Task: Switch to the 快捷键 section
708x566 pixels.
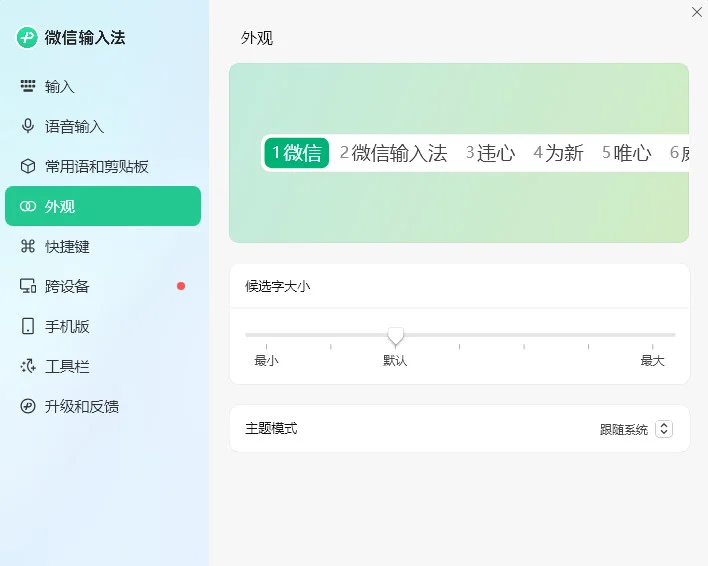Action: pos(103,246)
